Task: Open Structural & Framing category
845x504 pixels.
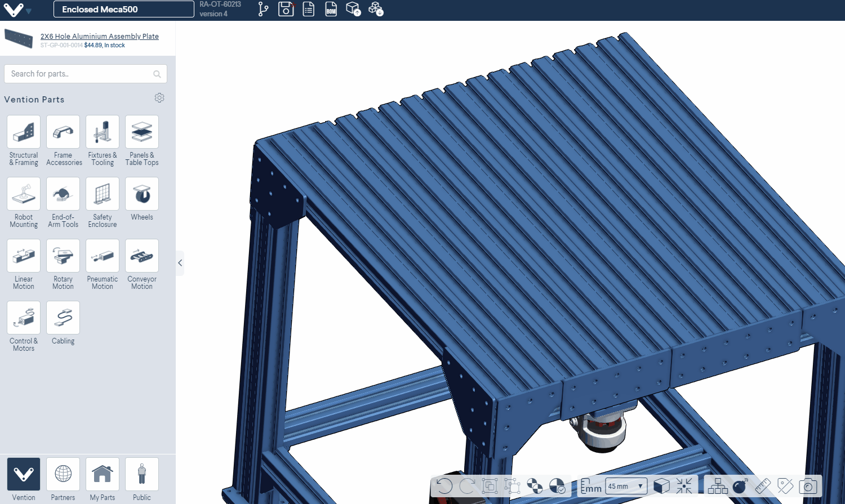Action: (x=24, y=141)
